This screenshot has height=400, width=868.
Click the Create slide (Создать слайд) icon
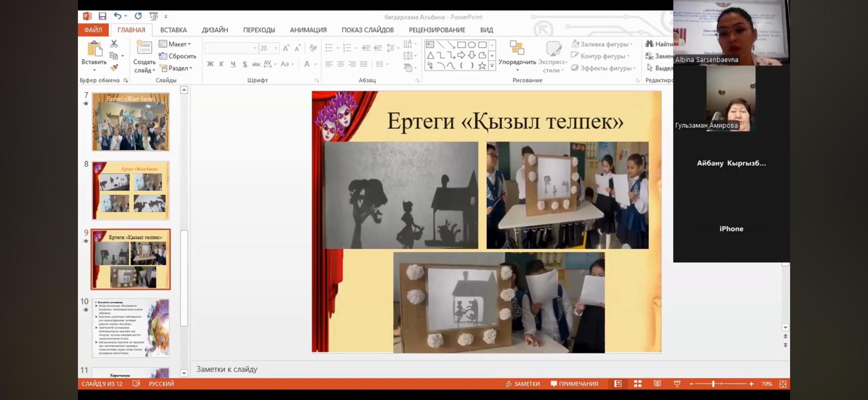[x=144, y=48]
